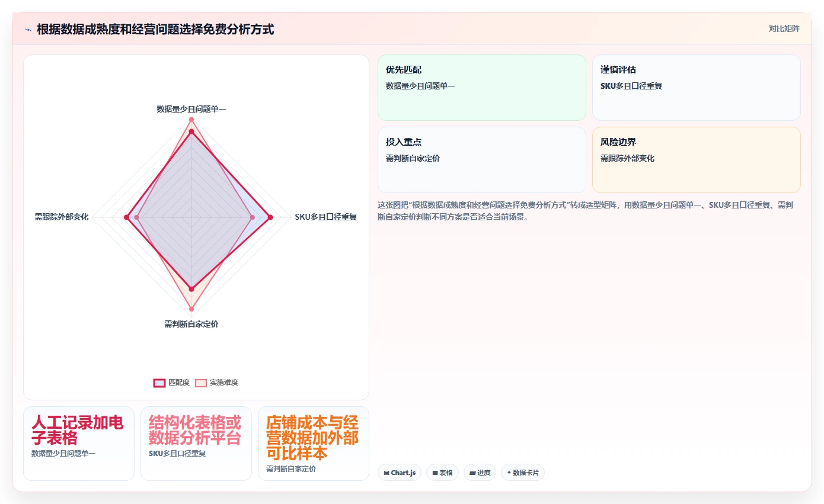Click the Chart.js tag chip

pyautogui.click(x=400, y=473)
